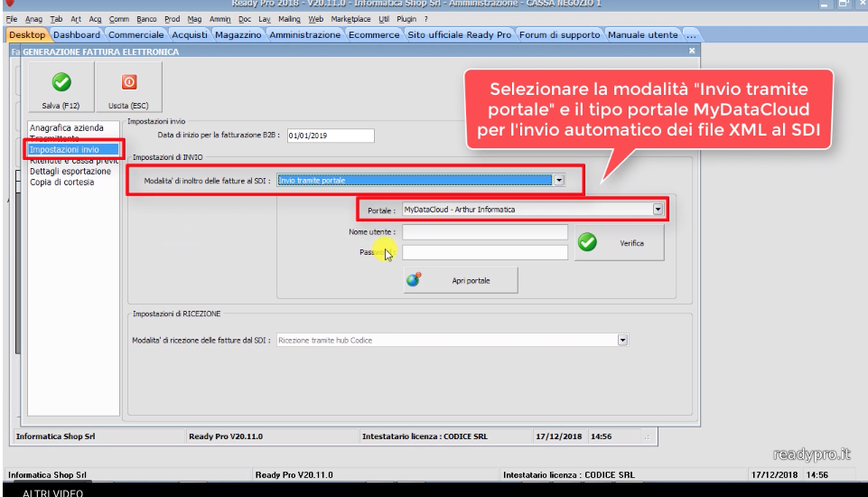Open Ricezione tramite hub Codice combo box

[x=452, y=340]
